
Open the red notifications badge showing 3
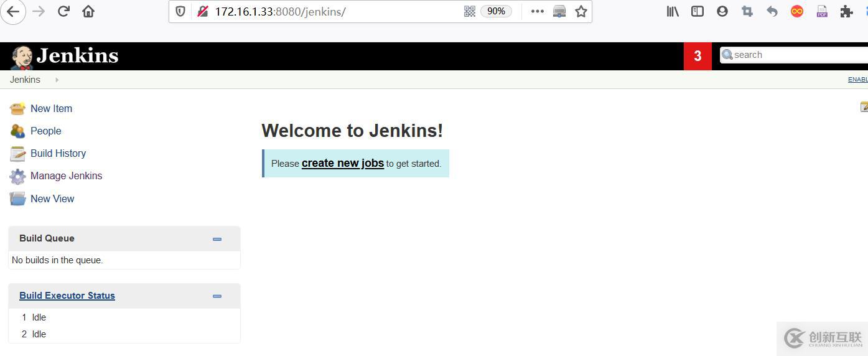tap(698, 56)
